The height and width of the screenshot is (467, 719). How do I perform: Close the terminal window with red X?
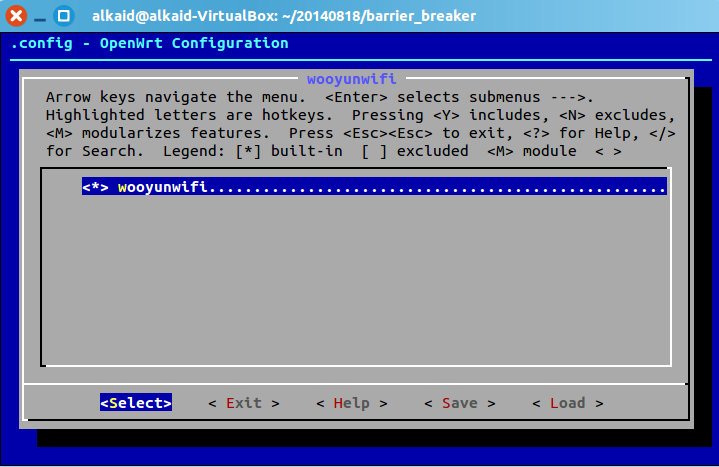[x=16, y=16]
